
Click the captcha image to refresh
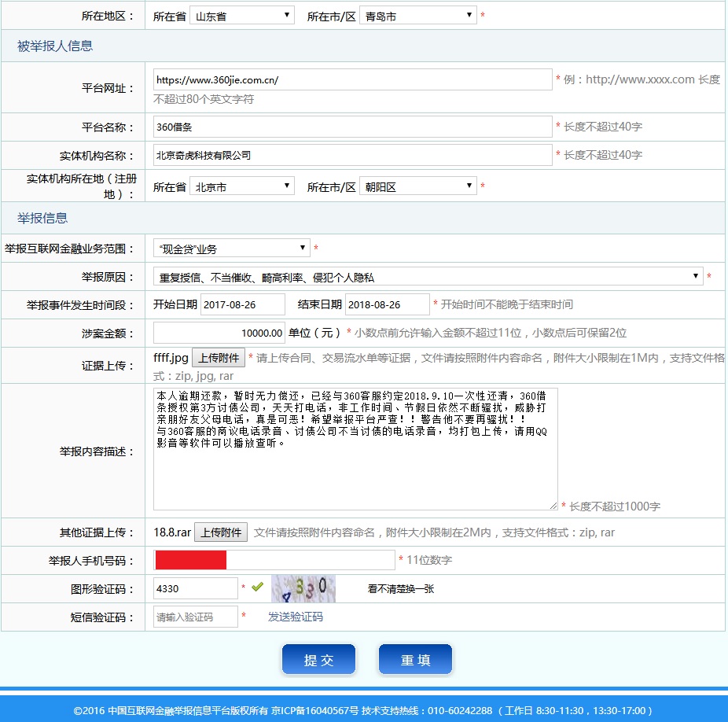click(x=303, y=588)
